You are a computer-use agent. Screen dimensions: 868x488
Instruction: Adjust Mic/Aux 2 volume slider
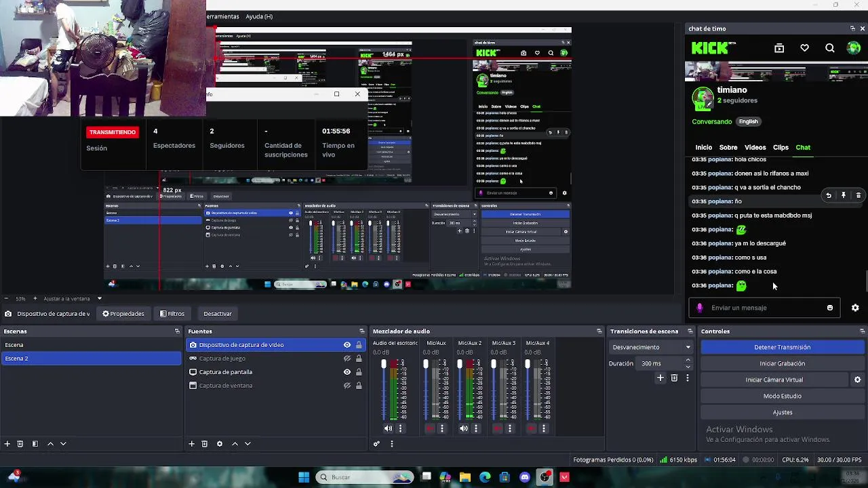coord(460,390)
